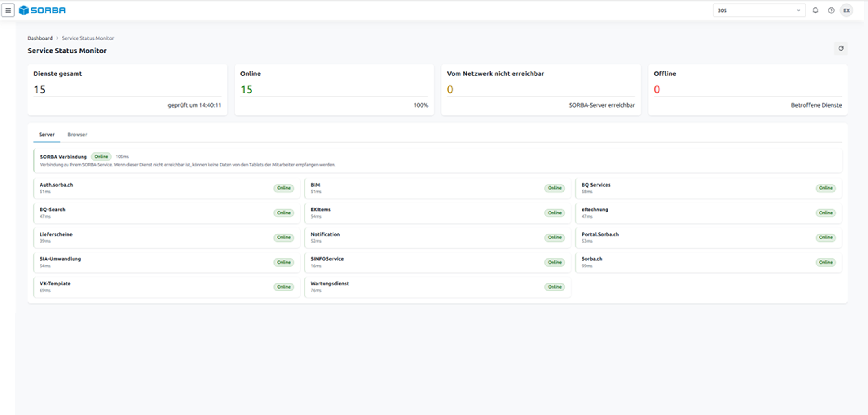The height and width of the screenshot is (415, 868).
Task: Open the notifications bell
Action: point(815,11)
